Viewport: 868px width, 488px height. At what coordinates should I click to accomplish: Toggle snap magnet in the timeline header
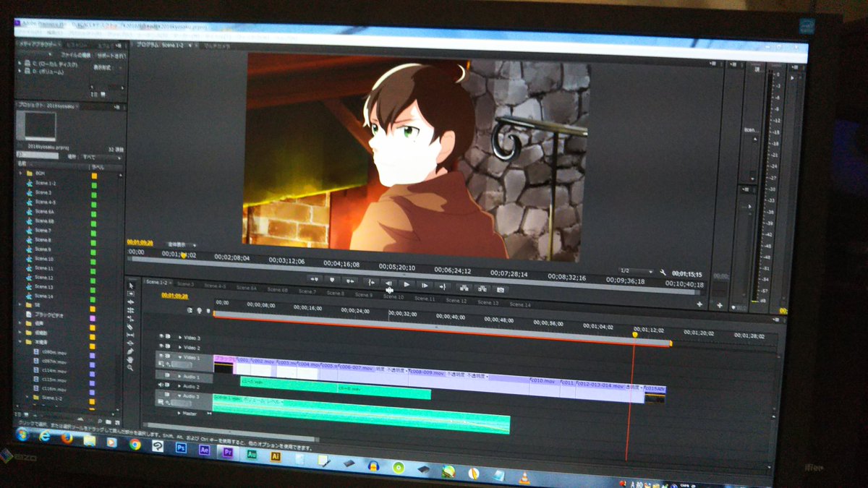click(x=190, y=311)
